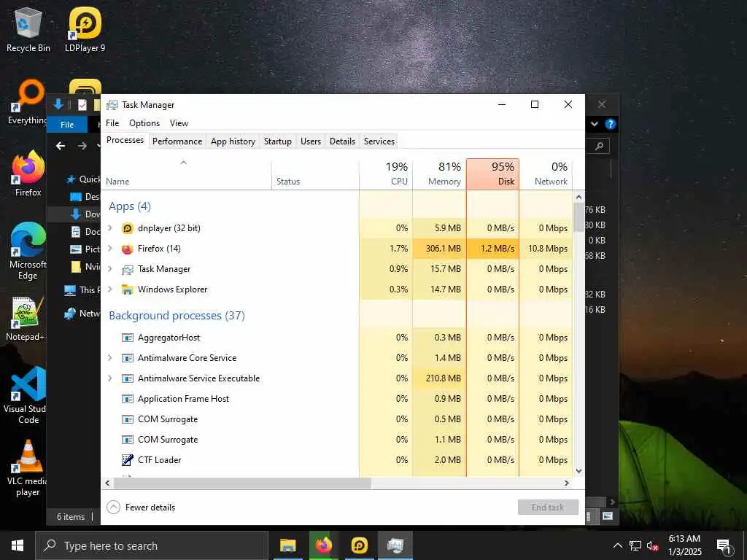Sort processes by the Disk column
Screen dimensions: 747x560
click(492, 174)
